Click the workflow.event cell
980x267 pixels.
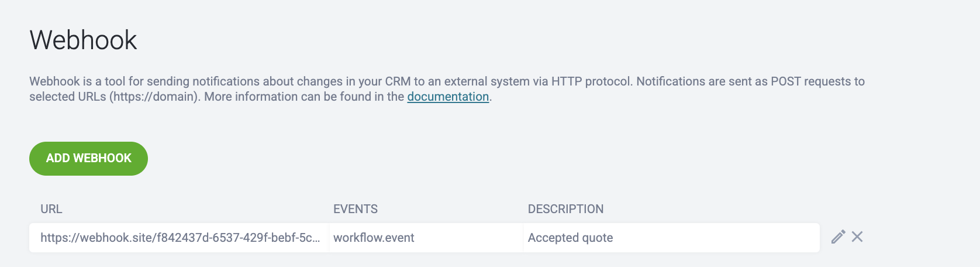(x=426, y=238)
